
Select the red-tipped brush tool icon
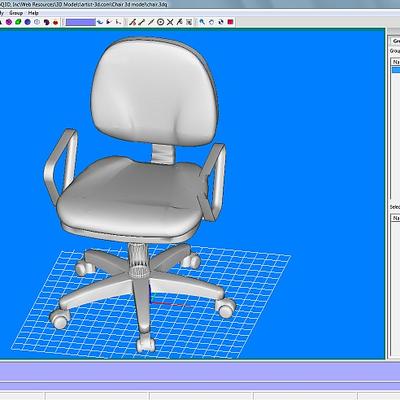[x=133, y=22]
